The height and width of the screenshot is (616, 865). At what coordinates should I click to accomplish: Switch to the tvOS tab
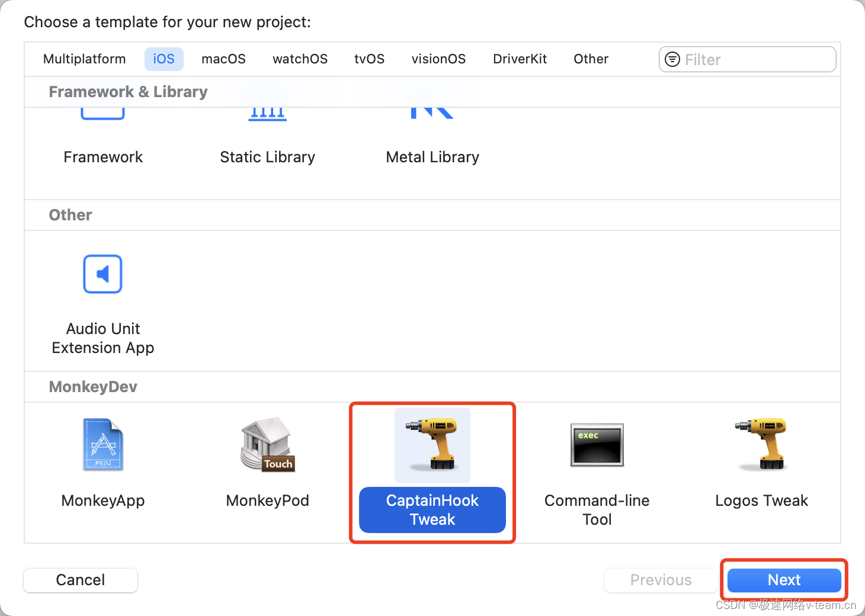[370, 59]
